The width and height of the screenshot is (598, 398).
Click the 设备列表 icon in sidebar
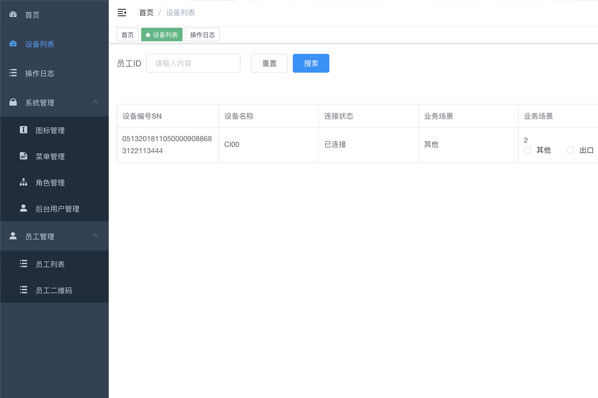[x=13, y=44]
